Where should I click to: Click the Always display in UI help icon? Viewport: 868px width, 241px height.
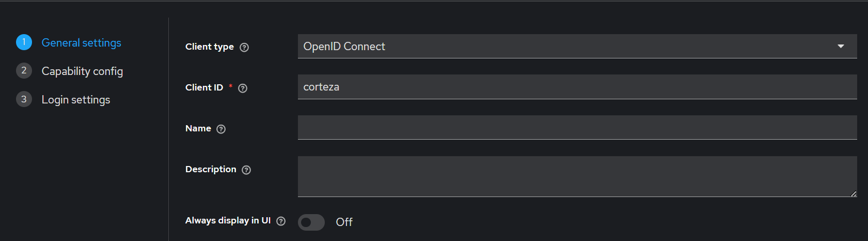click(x=281, y=221)
